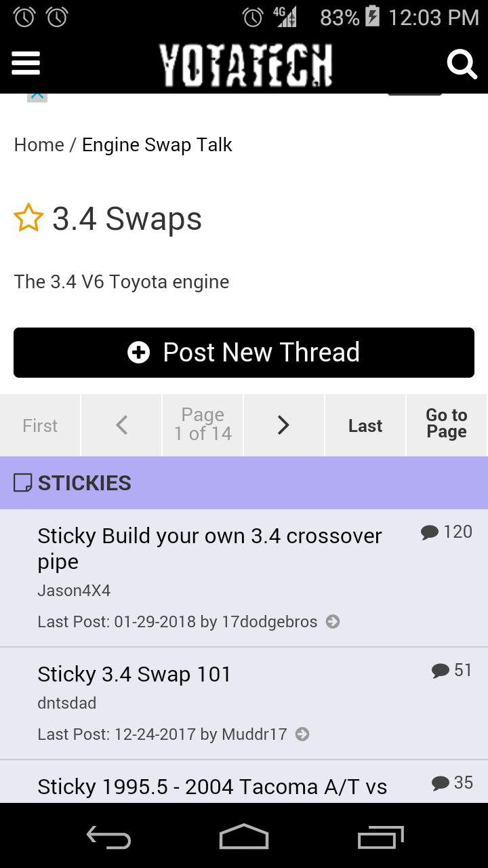The height and width of the screenshot is (868, 488).
Task: Tap the Android home button
Action: point(244,837)
